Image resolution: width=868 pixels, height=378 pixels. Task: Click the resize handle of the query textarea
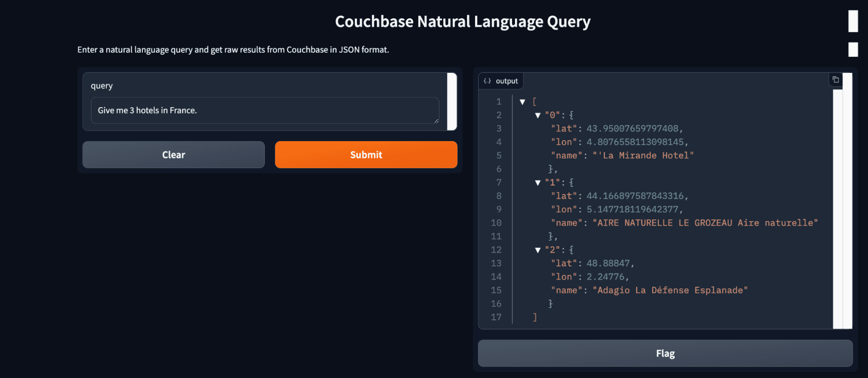pos(436,121)
